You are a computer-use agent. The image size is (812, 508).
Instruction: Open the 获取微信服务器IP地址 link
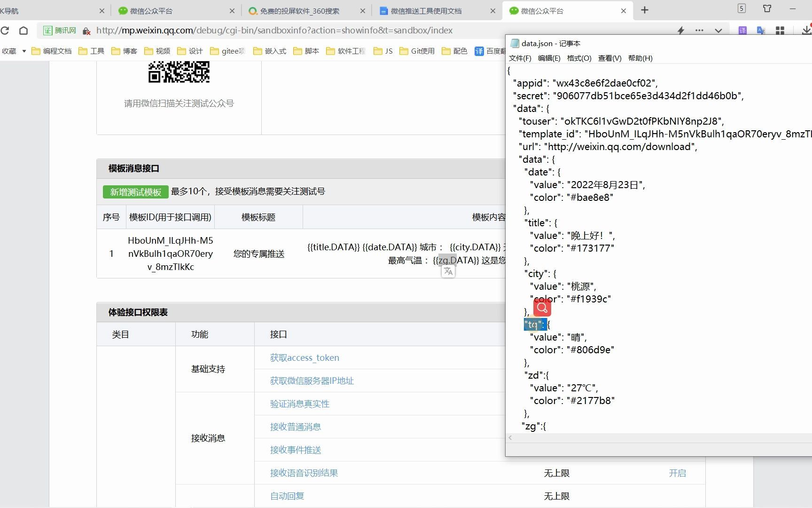click(x=312, y=381)
